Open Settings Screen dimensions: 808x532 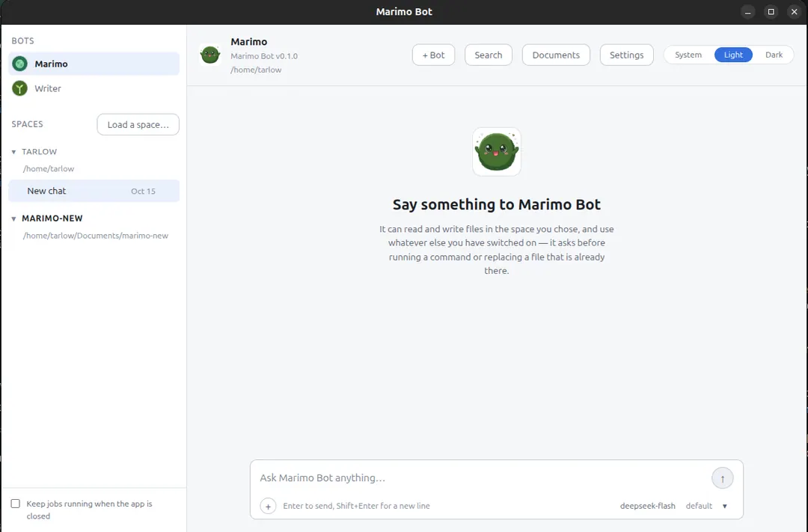[x=626, y=55]
